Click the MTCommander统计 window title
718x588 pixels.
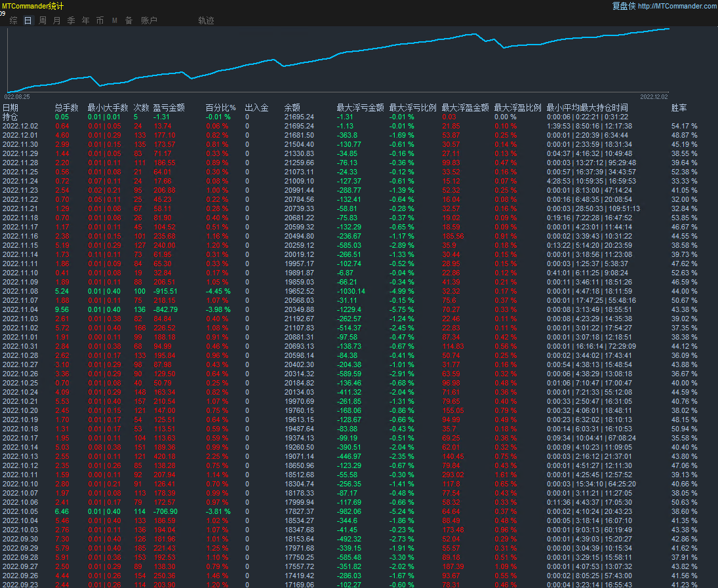tap(33, 6)
